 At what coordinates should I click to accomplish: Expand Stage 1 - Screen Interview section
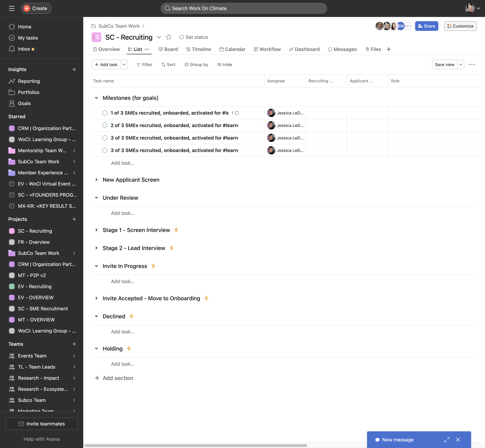click(96, 230)
